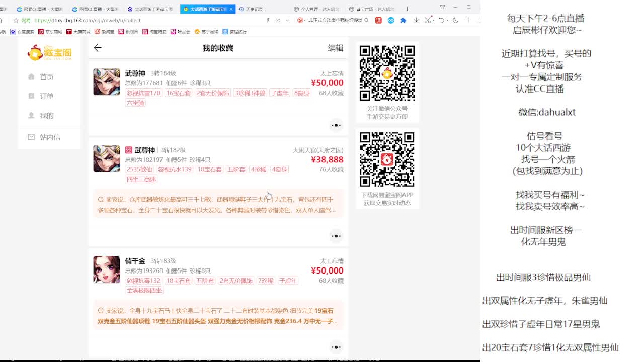Open the 爱淘宝 bookmark

tap(104, 32)
